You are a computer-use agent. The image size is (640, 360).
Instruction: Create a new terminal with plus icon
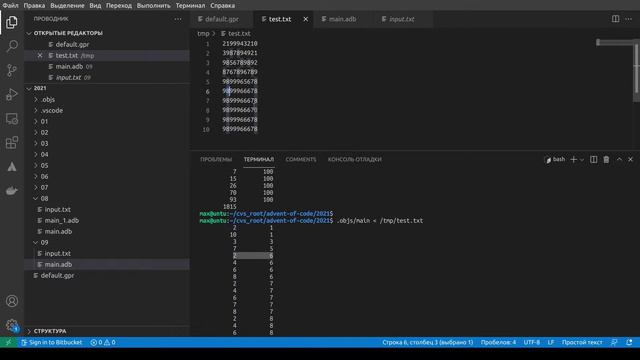click(573, 160)
